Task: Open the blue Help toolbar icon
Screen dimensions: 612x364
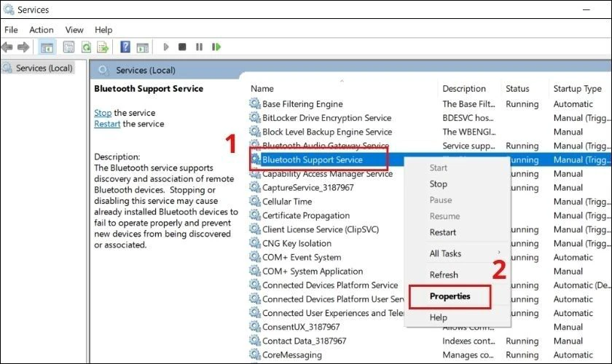Action: (x=125, y=47)
